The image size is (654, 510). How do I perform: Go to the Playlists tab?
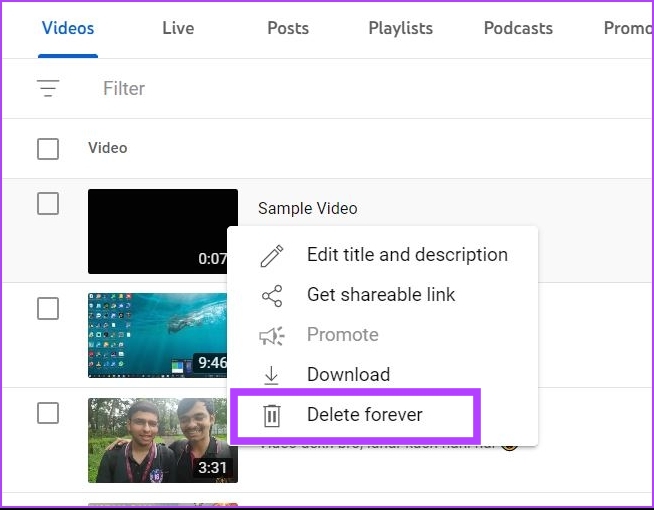tap(400, 28)
